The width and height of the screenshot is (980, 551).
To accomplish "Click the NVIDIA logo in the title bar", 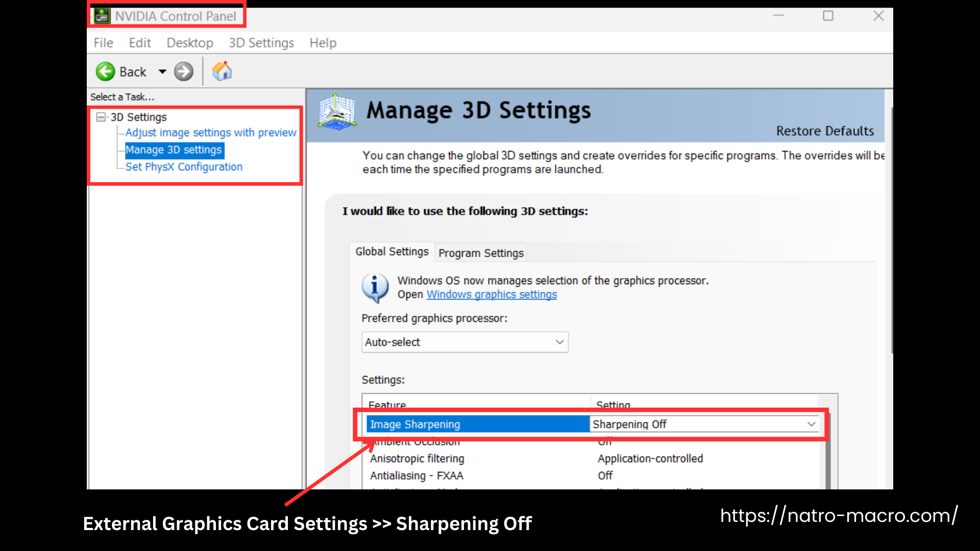I will (x=101, y=16).
